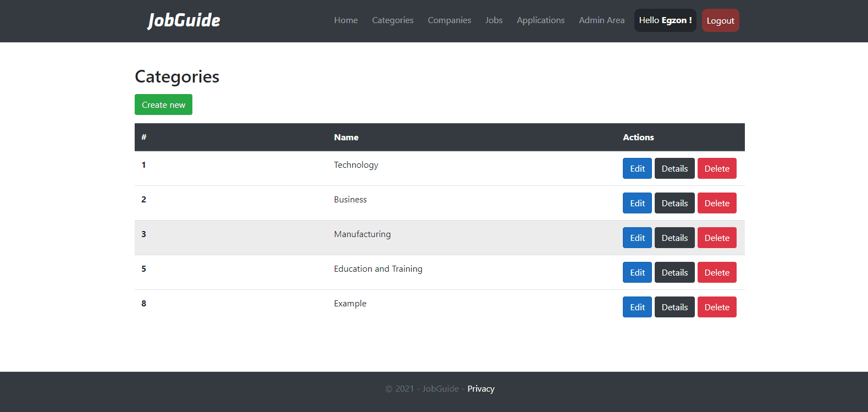868x412 pixels.
Task: Edit the Technology category
Action: point(637,168)
